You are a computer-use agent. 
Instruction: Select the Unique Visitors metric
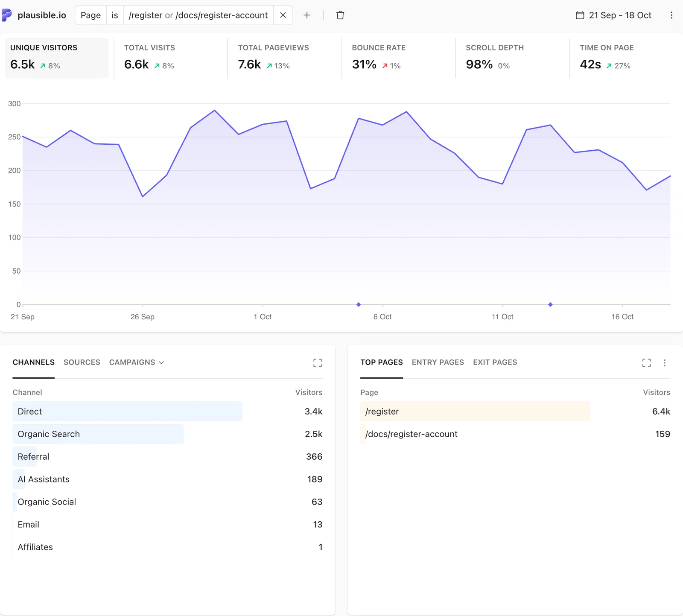(57, 58)
